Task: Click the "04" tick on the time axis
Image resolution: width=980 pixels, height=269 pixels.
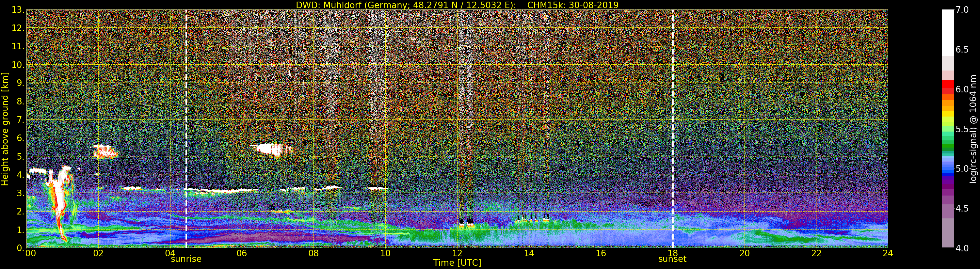Action: click(x=170, y=253)
